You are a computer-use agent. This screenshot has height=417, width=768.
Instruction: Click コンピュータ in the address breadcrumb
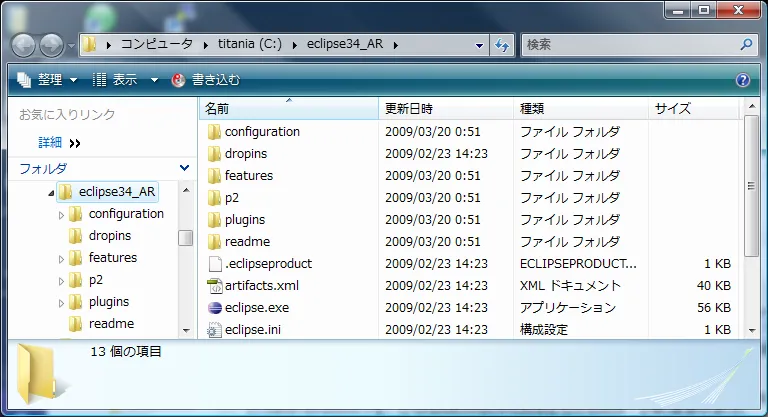157,44
